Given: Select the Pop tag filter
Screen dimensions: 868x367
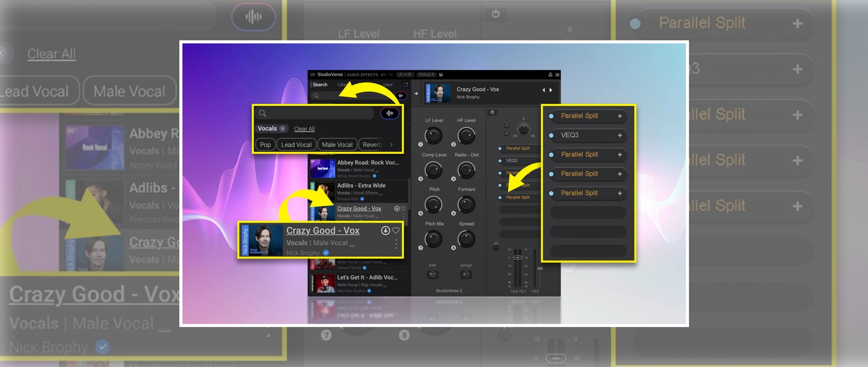Looking at the screenshot, I should coord(265,145).
